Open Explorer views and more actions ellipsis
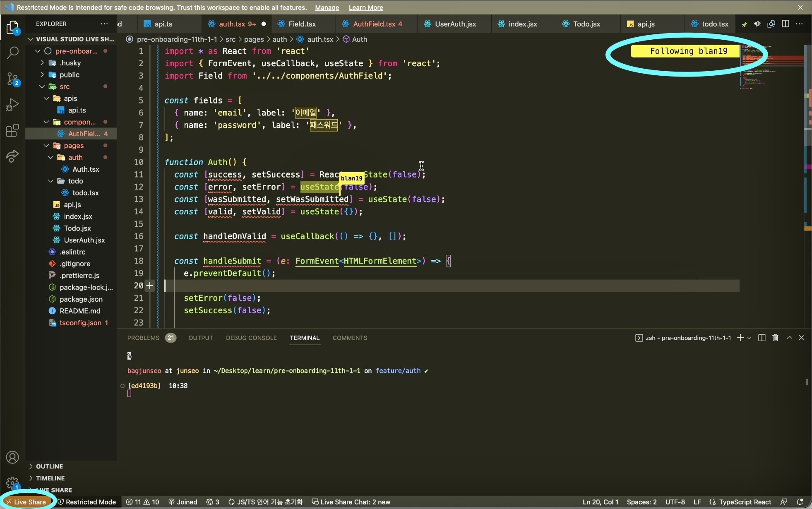 (104, 24)
